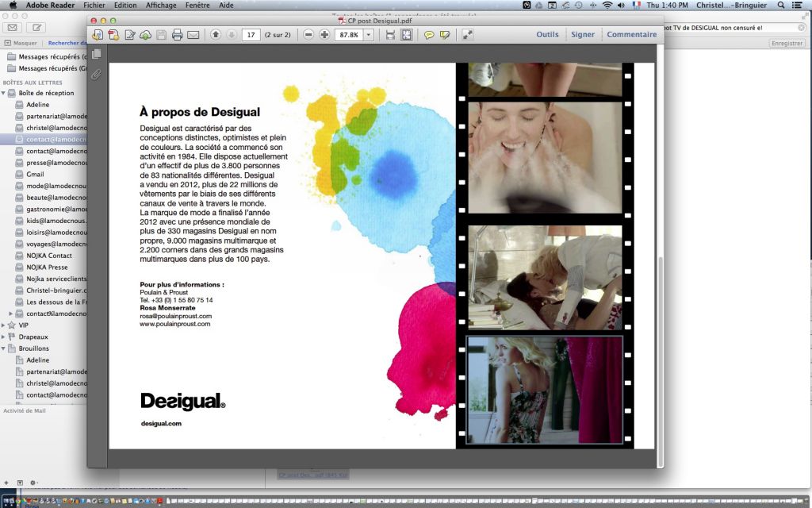This screenshot has height=508, width=812.
Task: Add a sticky note comment
Action: [429, 35]
